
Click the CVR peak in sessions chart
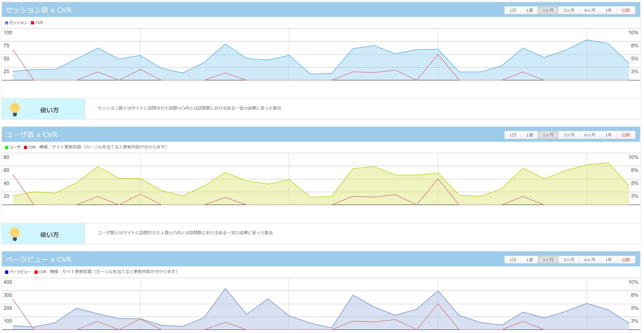click(x=438, y=55)
